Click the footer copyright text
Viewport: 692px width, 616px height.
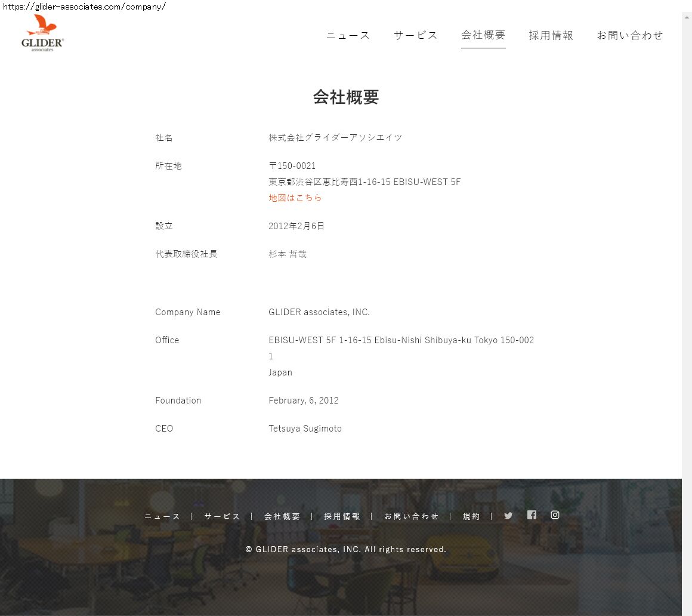click(345, 549)
